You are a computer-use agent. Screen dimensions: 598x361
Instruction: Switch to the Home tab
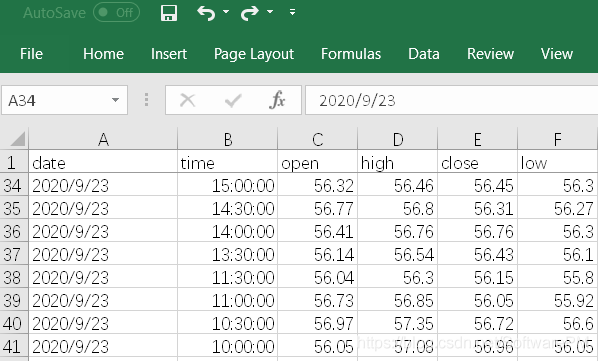coord(103,54)
